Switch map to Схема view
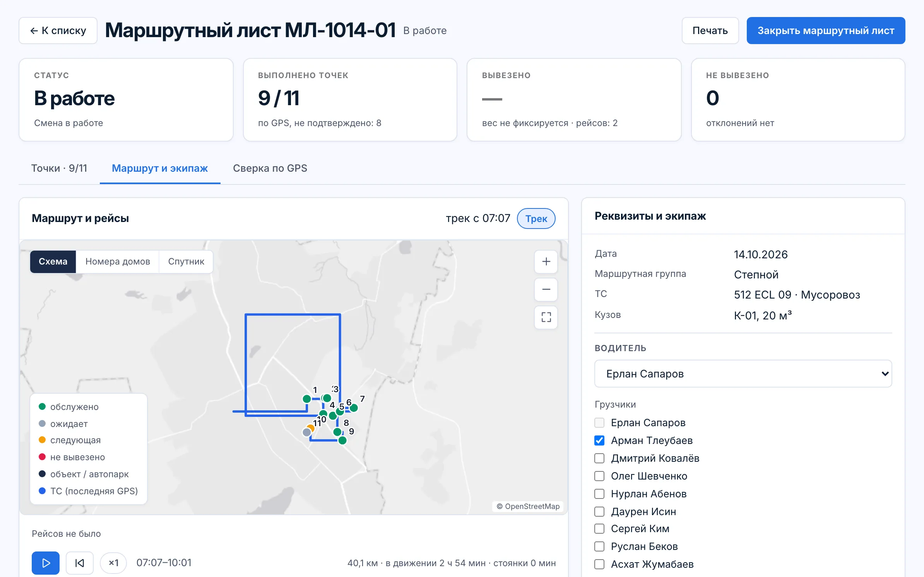Image resolution: width=924 pixels, height=577 pixels. (x=53, y=261)
